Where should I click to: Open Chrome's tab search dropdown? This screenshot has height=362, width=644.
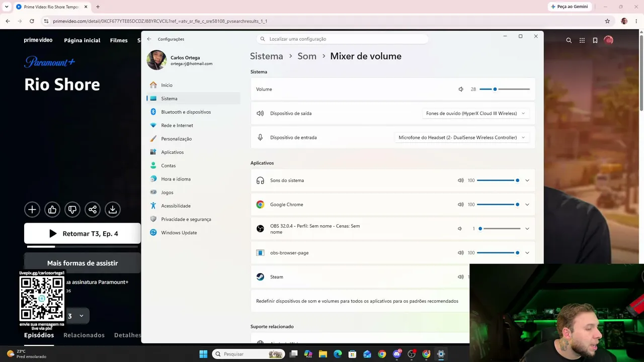click(7, 7)
